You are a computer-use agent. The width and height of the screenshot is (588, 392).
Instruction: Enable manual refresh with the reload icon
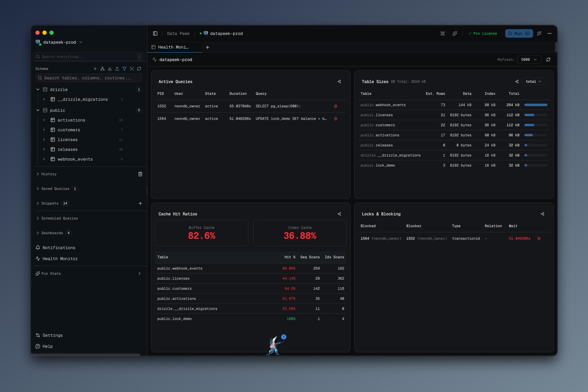click(x=548, y=59)
